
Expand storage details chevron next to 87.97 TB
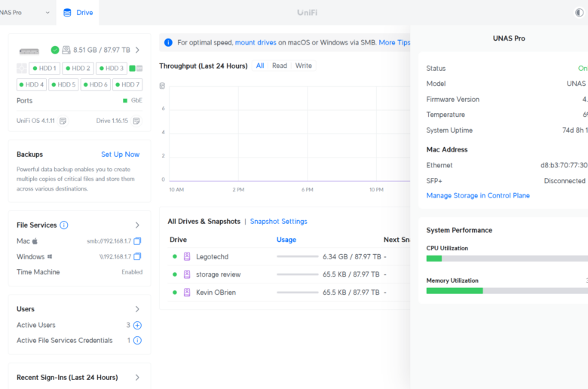tap(137, 50)
